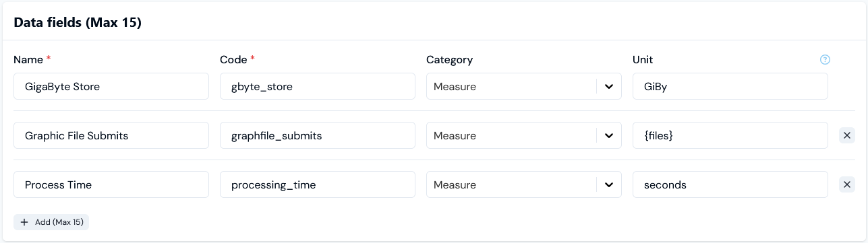Expand Category chevron for GigaByte Store row

coord(609,86)
